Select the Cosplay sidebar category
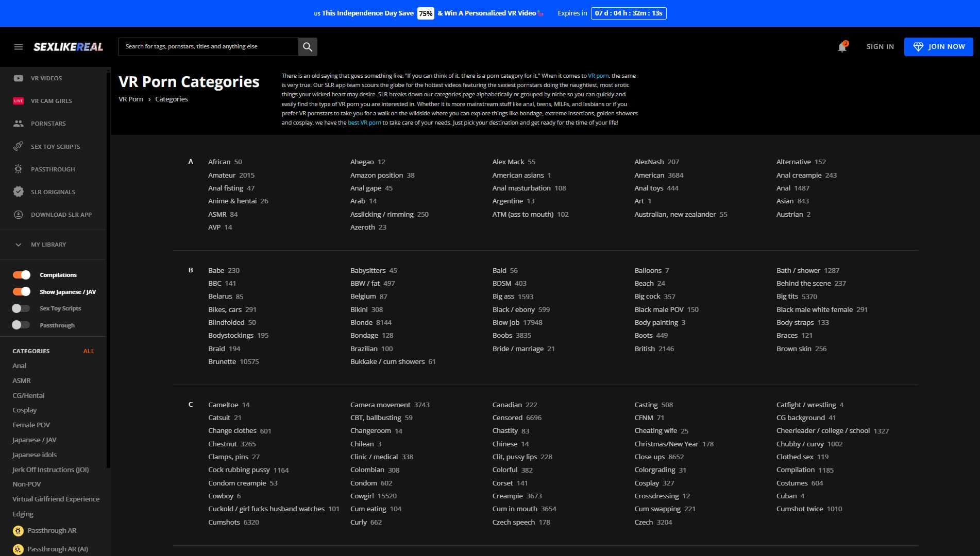 25,410
